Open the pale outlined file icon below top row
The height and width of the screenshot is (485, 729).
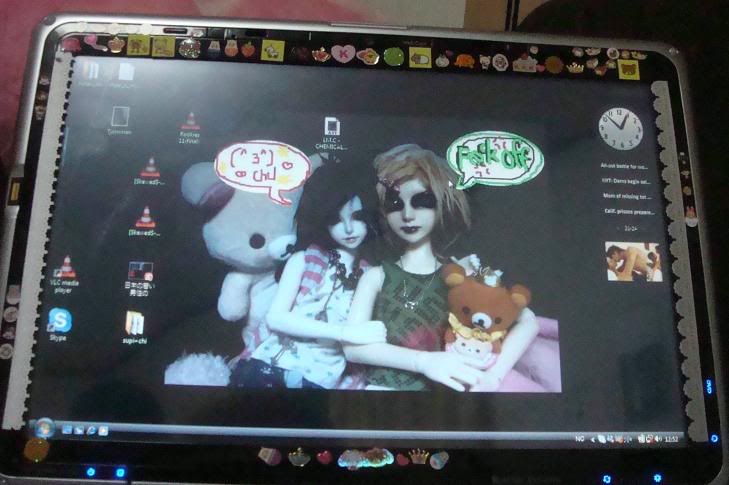tap(120, 120)
